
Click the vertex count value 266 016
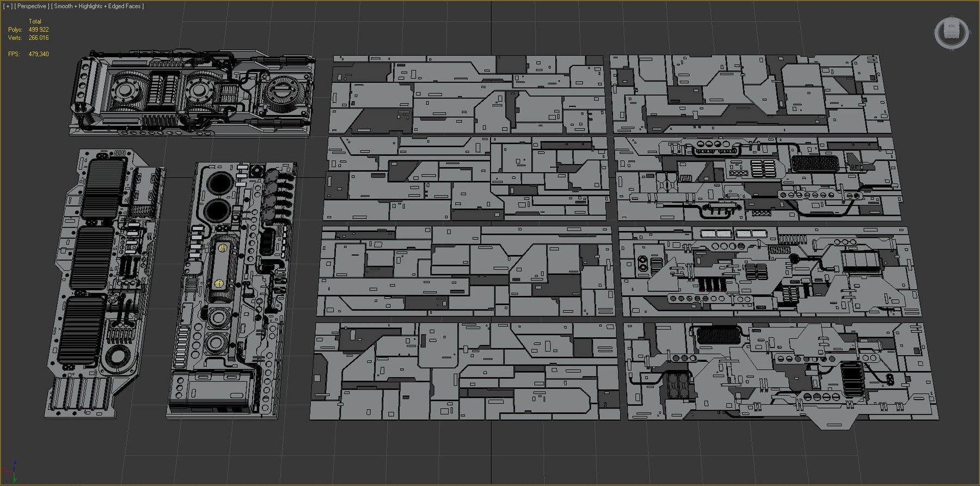(x=39, y=38)
